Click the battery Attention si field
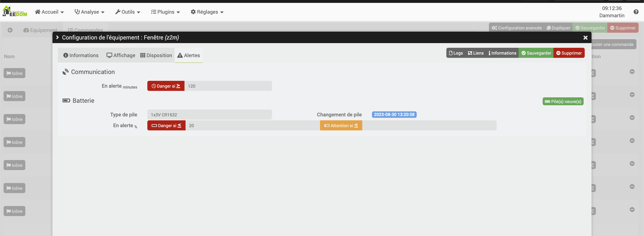The width and height of the screenshot is (644, 236). (429, 126)
